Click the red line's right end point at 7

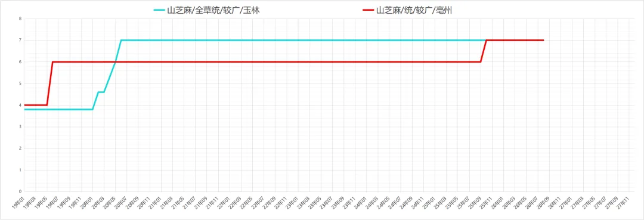click(x=543, y=40)
